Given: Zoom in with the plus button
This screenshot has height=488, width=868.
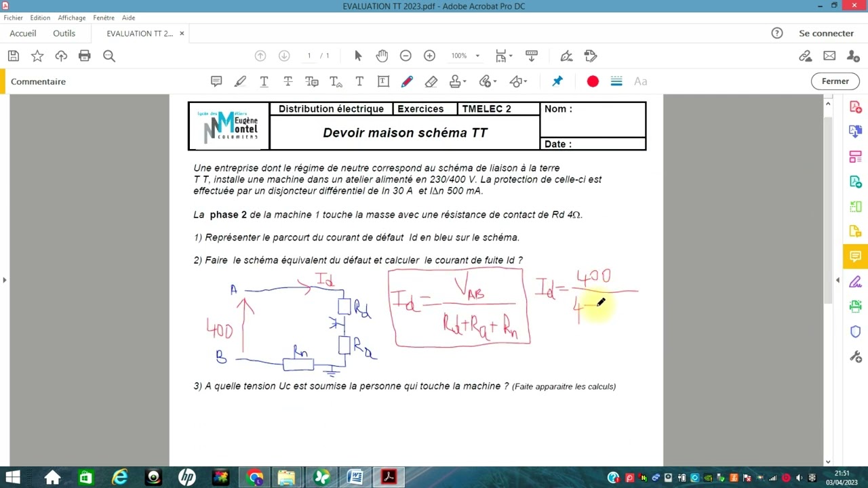Looking at the screenshot, I should tap(429, 56).
